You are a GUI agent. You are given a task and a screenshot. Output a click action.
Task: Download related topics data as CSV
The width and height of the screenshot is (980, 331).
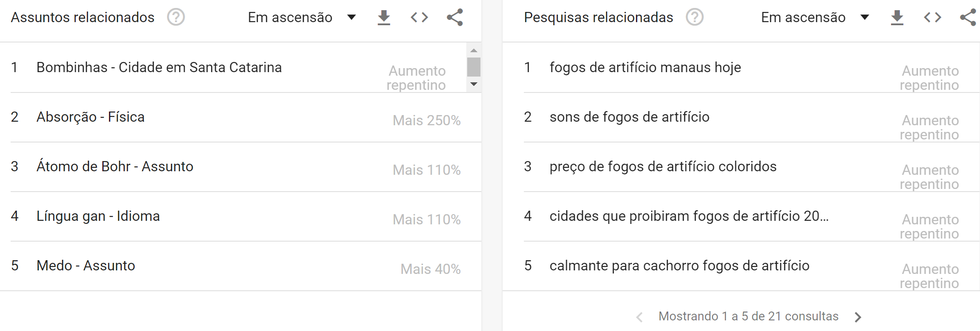click(x=383, y=18)
